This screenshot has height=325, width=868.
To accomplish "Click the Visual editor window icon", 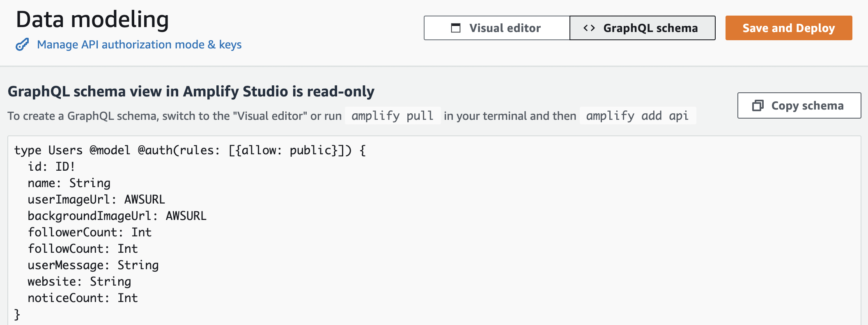I will [x=456, y=28].
